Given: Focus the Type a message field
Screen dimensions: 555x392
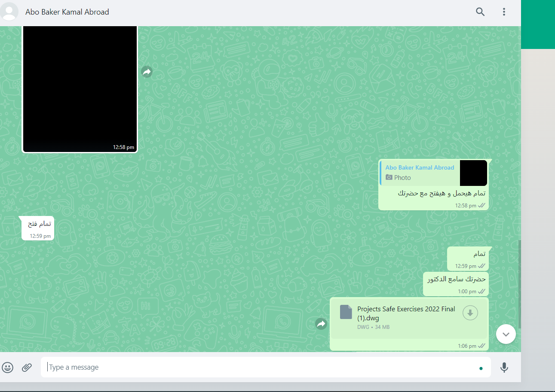Looking at the screenshot, I should pos(266,368).
